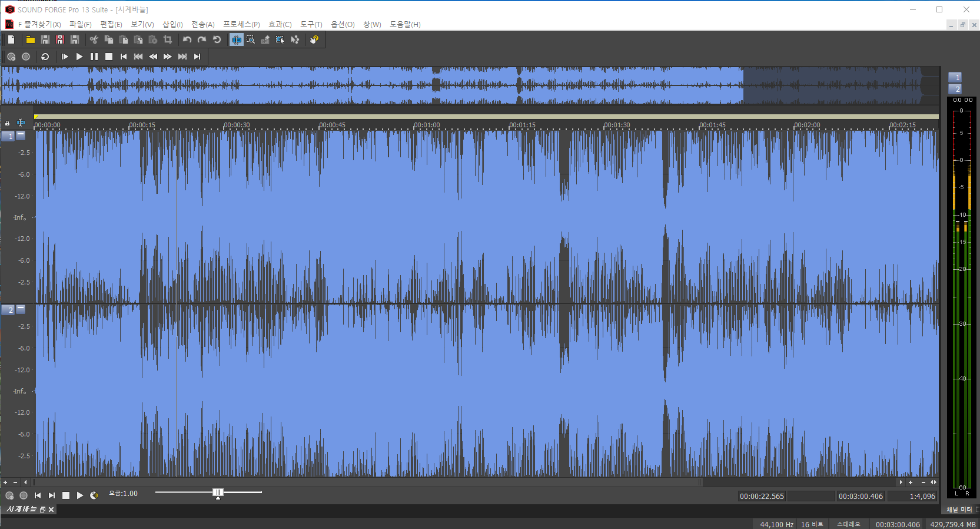The height and width of the screenshot is (529, 980).
Task: Open the 편집(E) menu
Action: coord(111,24)
